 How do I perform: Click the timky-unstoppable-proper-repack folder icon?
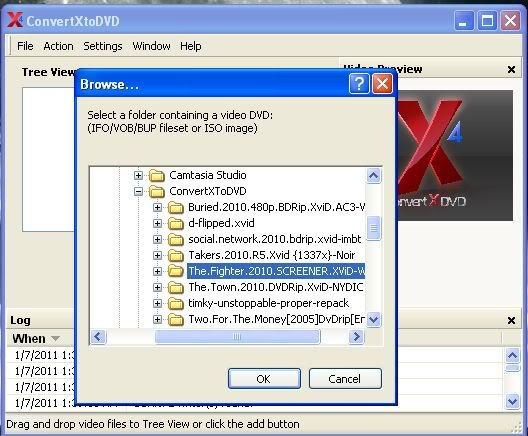coord(175,303)
